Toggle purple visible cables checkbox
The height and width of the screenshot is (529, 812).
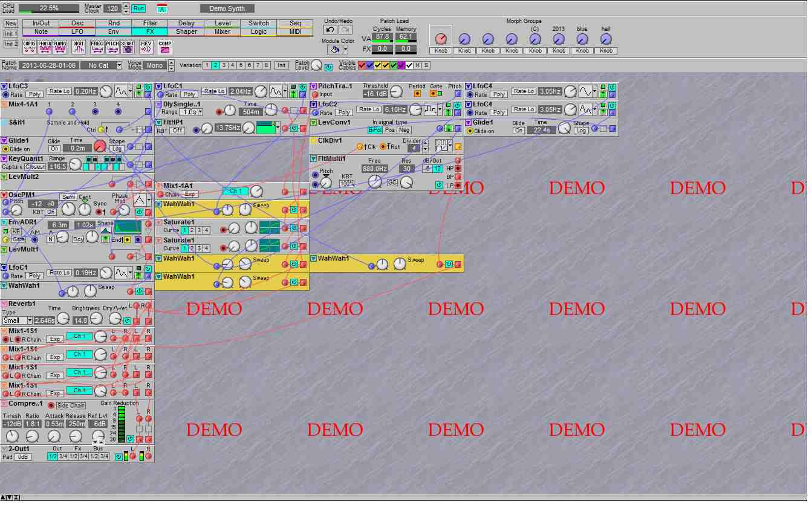pyautogui.click(x=401, y=65)
